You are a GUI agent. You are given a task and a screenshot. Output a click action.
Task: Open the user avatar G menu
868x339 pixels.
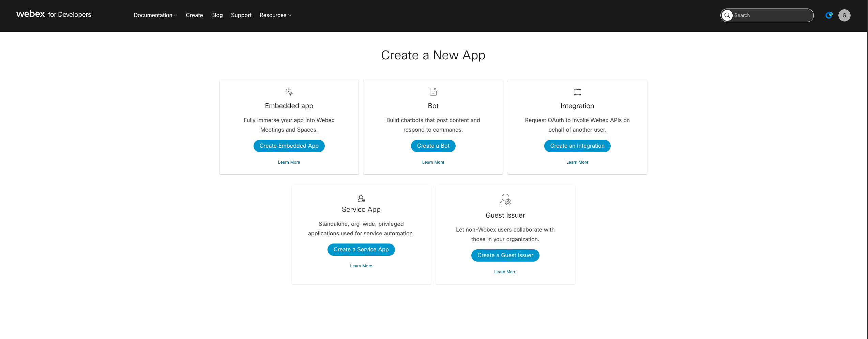(844, 15)
